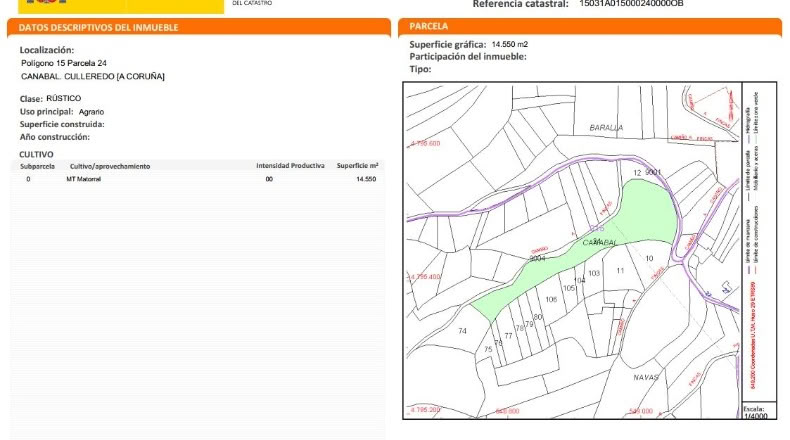Click the "Superficie gráfica:" label
The width and height of the screenshot is (790, 440).
447,44
